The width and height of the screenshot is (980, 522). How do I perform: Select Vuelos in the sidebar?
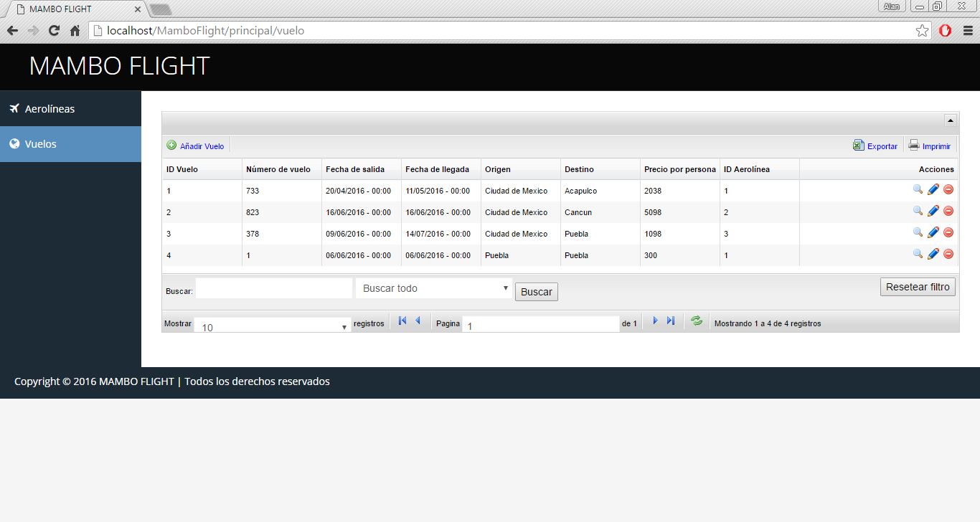pyautogui.click(x=70, y=144)
